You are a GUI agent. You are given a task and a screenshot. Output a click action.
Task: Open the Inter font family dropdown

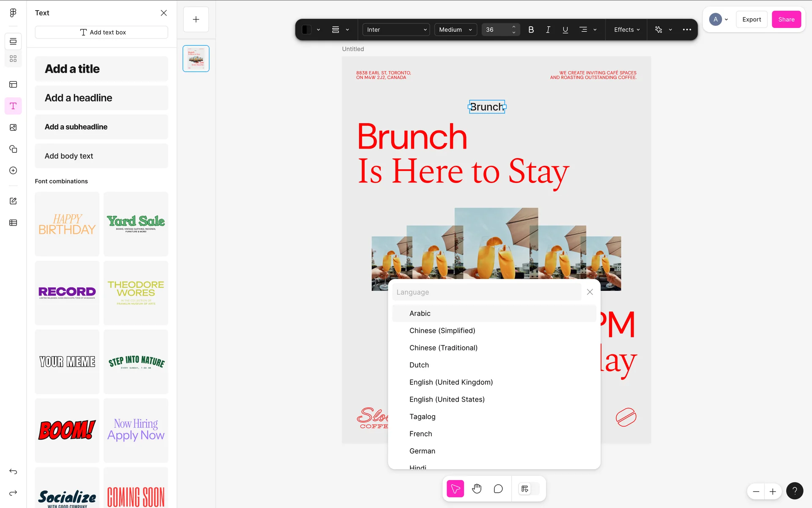396,30
